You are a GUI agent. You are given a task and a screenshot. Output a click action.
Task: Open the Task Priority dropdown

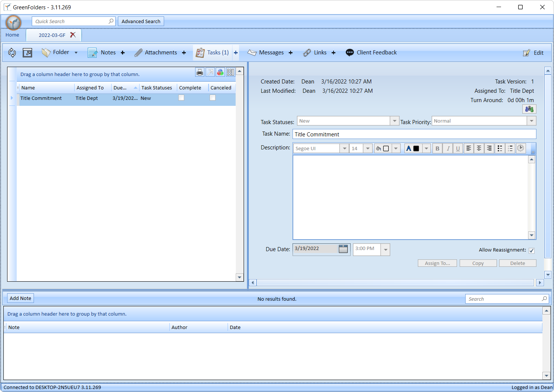click(532, 121)
